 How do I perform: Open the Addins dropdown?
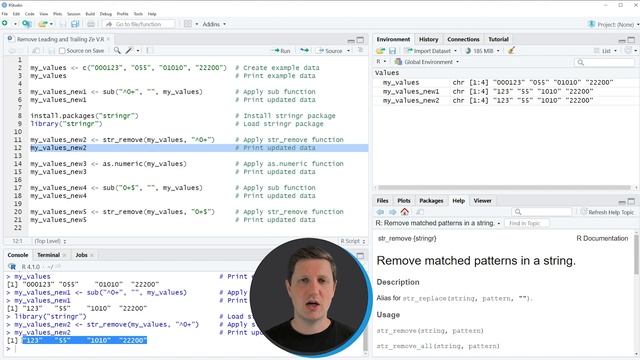pyautogui.click(x=214, y=24)
